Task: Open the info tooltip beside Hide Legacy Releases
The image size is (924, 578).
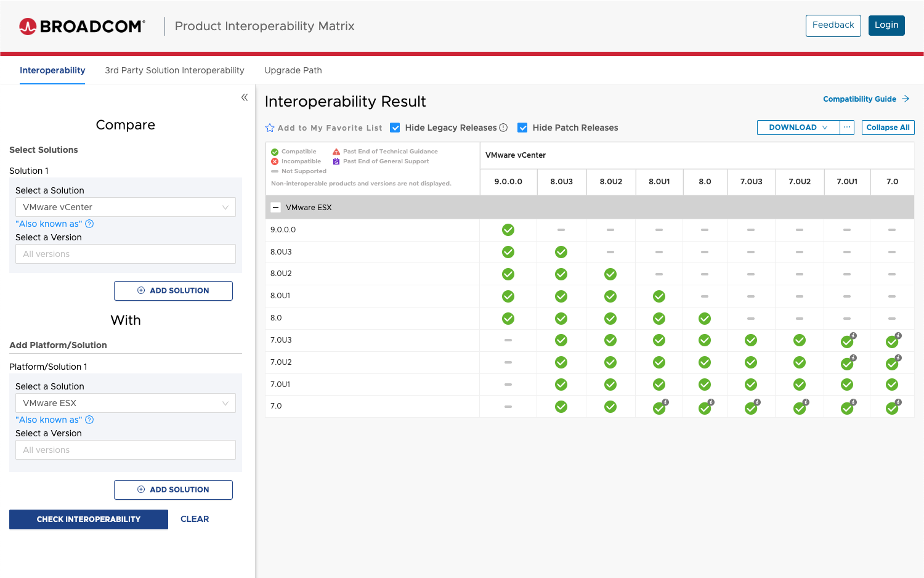Action: [x=504, y=128]
